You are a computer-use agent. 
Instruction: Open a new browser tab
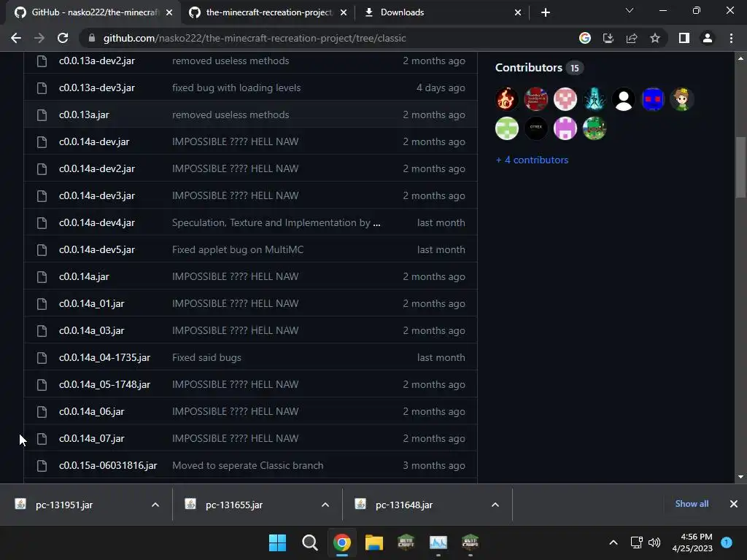(546, 12)
